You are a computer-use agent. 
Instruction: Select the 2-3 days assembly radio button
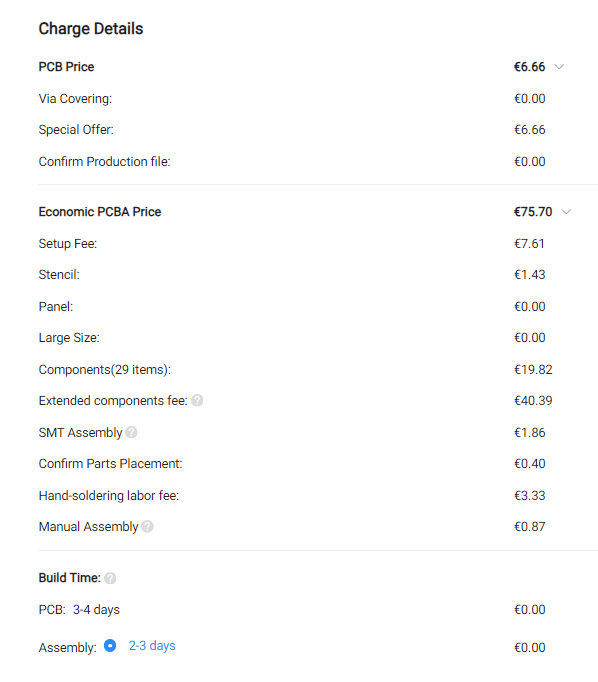(x=110, y=646)
